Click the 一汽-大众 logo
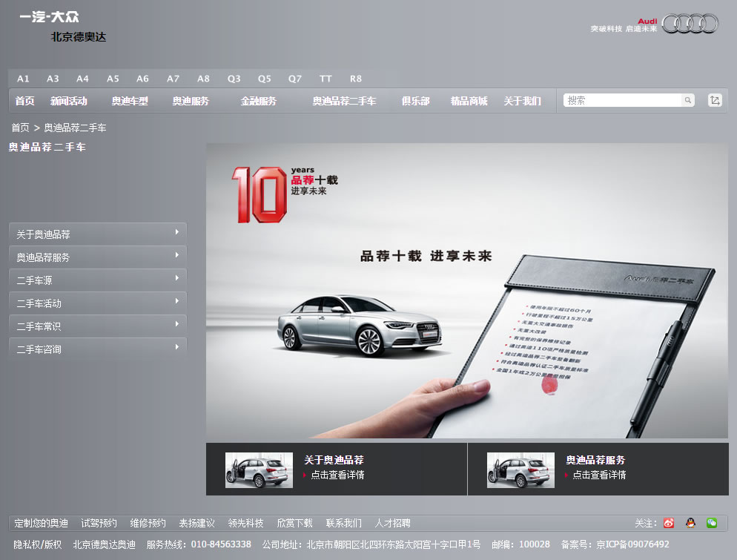 50,17
